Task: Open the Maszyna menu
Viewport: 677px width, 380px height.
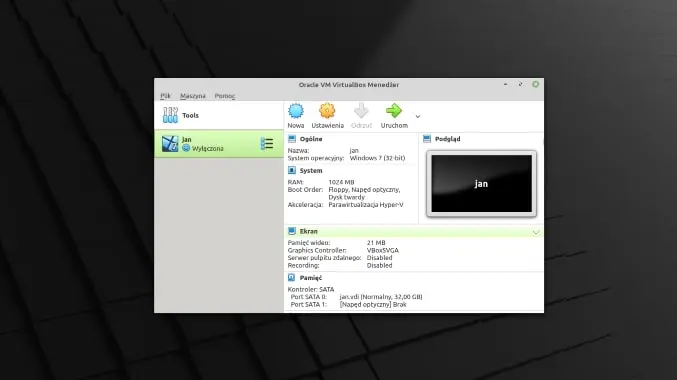Action: [193, 96]
